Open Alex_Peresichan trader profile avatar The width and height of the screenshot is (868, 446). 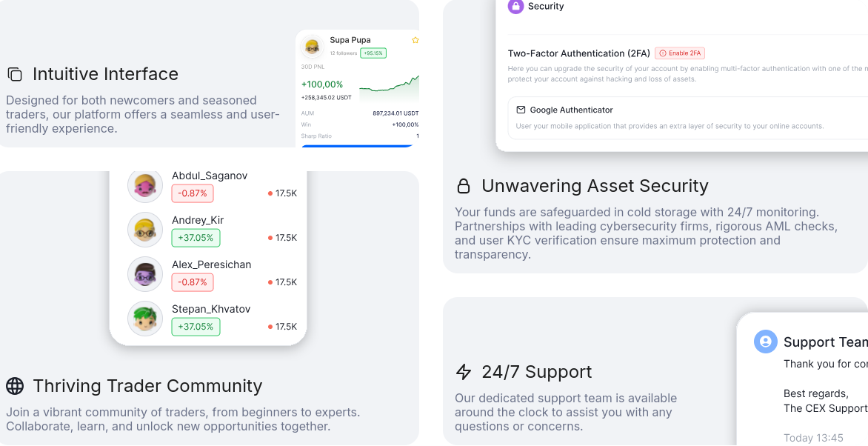[x=145, y=274]
